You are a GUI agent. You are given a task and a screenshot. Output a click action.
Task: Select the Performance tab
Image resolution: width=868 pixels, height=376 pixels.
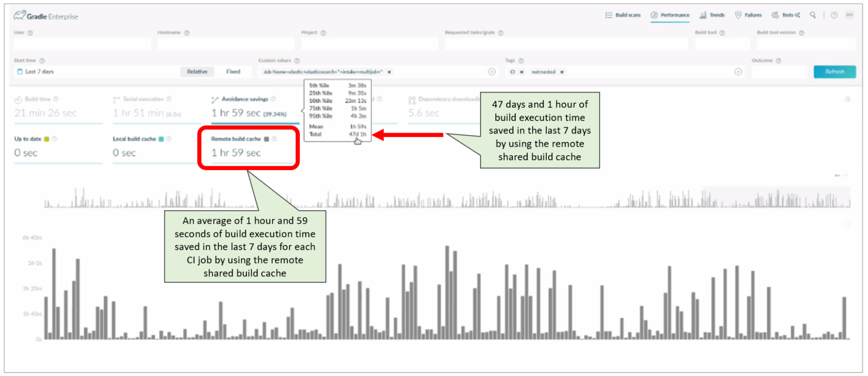pos(670,15)
